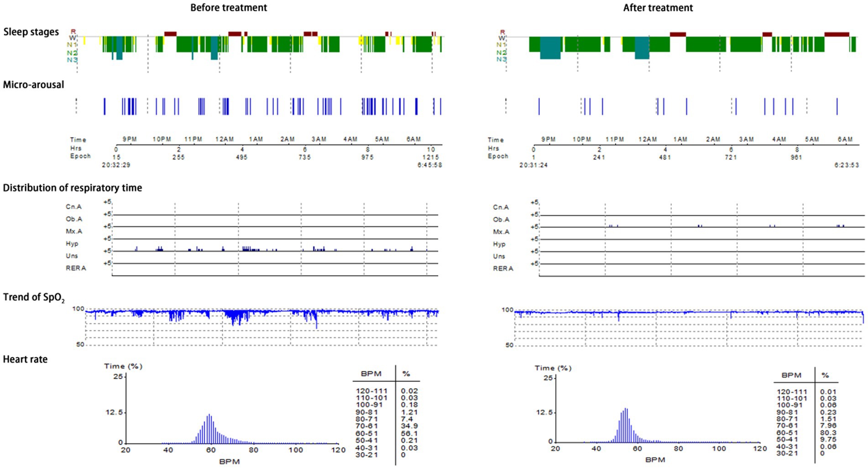Click heart rate percentage "0.02"
Image resolution: width=868 pixels, height=469 pixels.
(409, 391)
